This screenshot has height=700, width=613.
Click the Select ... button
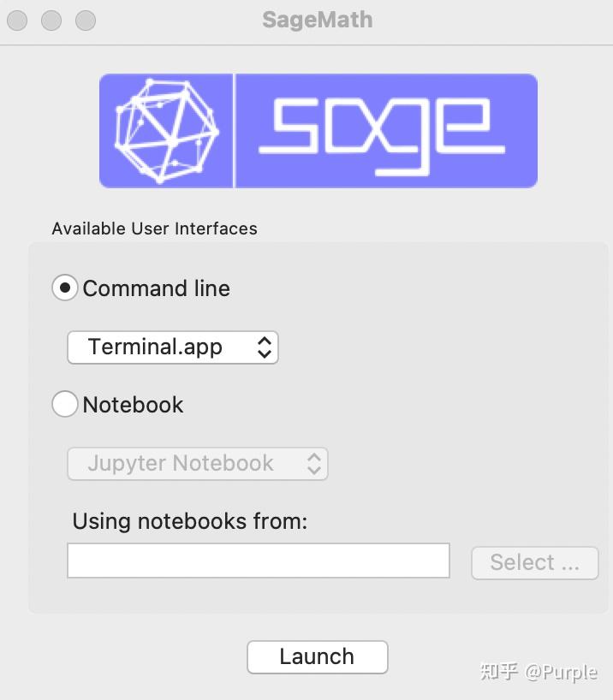tap(534, 562)
